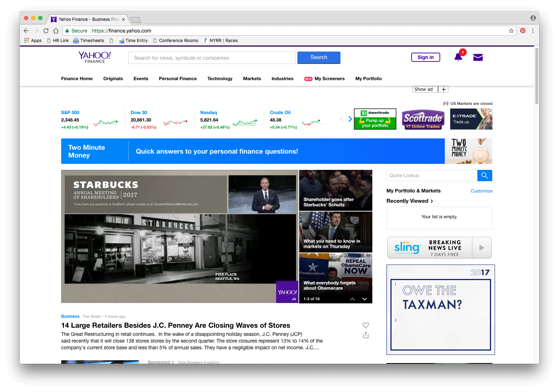The width and height of the screenshot is (559, 392).
Task: Click the Business category link
Action: coord(70,316)
